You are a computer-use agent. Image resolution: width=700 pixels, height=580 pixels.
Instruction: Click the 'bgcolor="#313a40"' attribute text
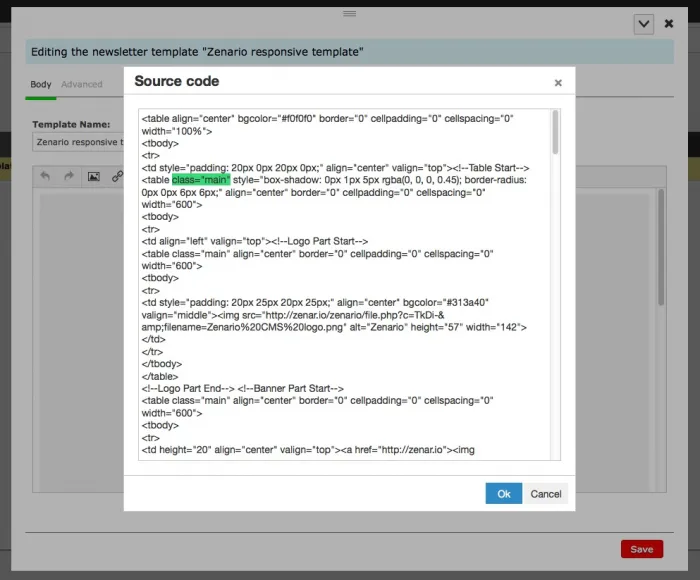(446, 302)
